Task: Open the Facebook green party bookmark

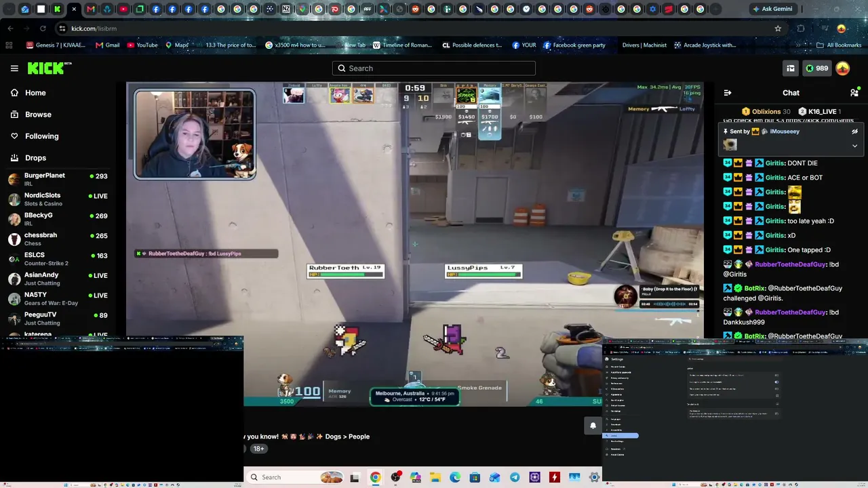Action: 574,45
